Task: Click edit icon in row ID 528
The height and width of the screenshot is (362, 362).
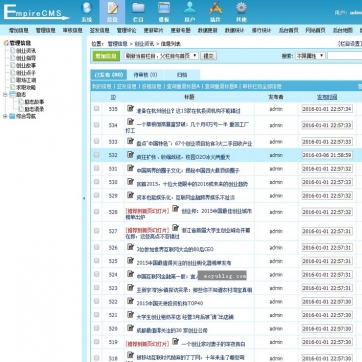Action: [175, 209]
